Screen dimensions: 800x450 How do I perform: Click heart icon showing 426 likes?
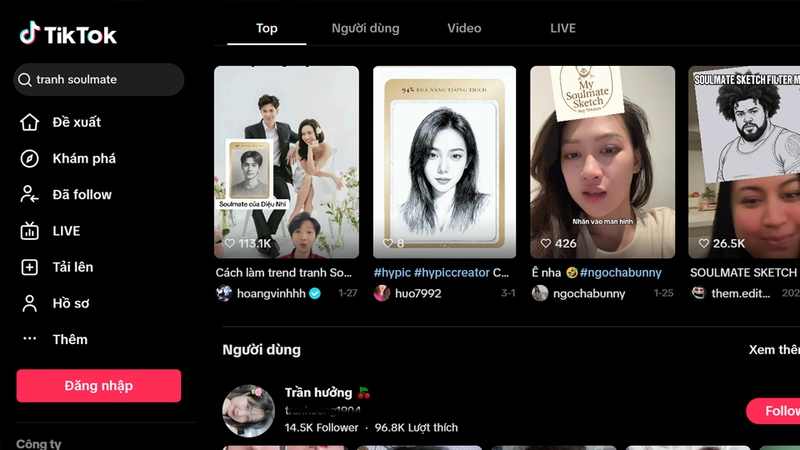tap(546, 243)
